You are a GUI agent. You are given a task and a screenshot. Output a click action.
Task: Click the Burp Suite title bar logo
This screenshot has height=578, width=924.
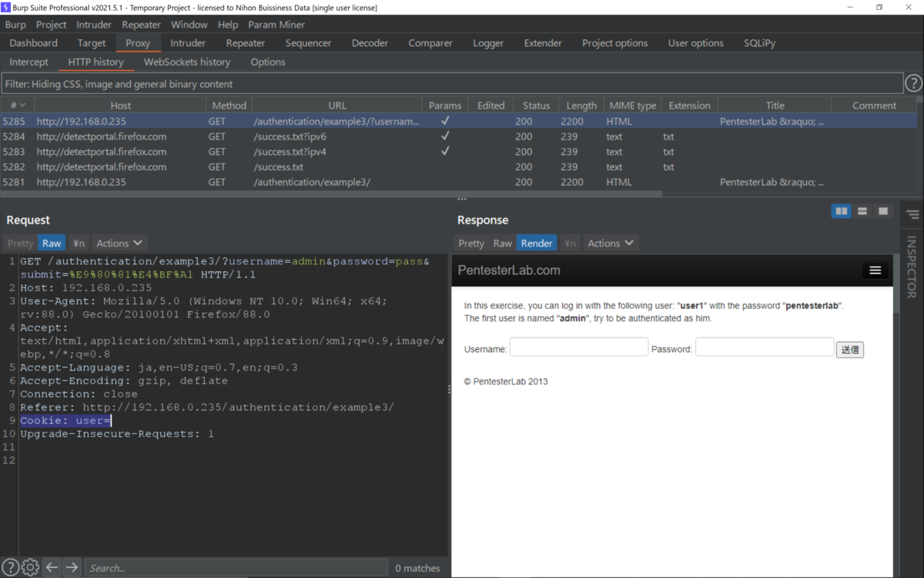click(6, 7)
